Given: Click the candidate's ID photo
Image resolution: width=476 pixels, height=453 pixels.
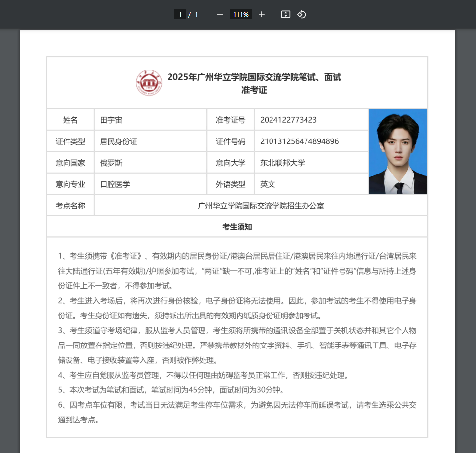Looking at the screenshot, I should (398, 151).
